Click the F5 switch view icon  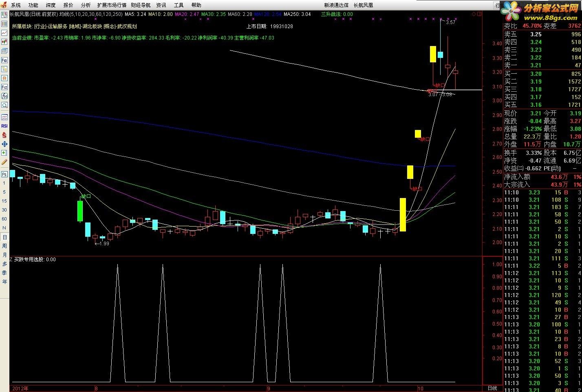click(4, 174)
